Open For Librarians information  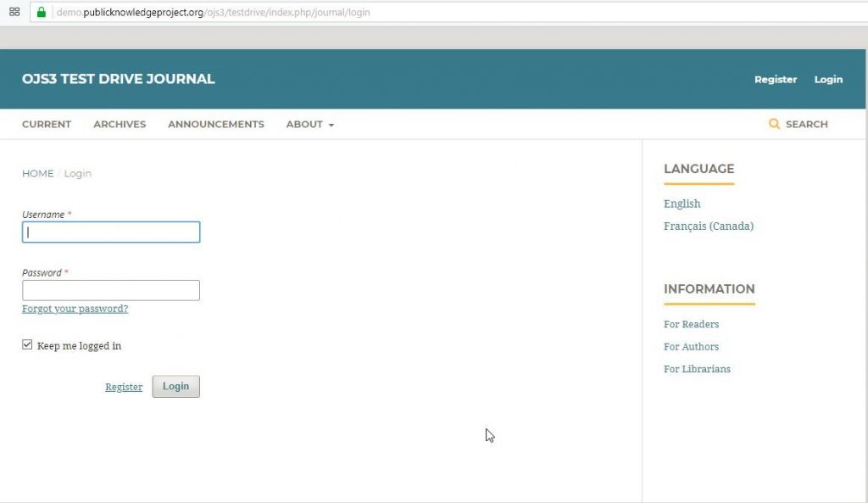pyautogui.click(x=697, y=368)
